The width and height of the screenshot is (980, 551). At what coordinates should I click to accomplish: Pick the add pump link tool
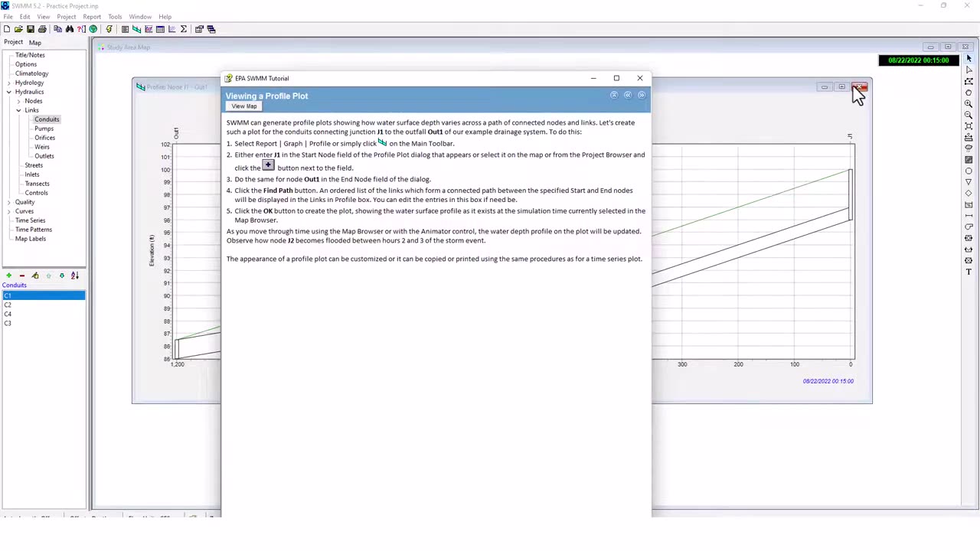coord(969,227)
